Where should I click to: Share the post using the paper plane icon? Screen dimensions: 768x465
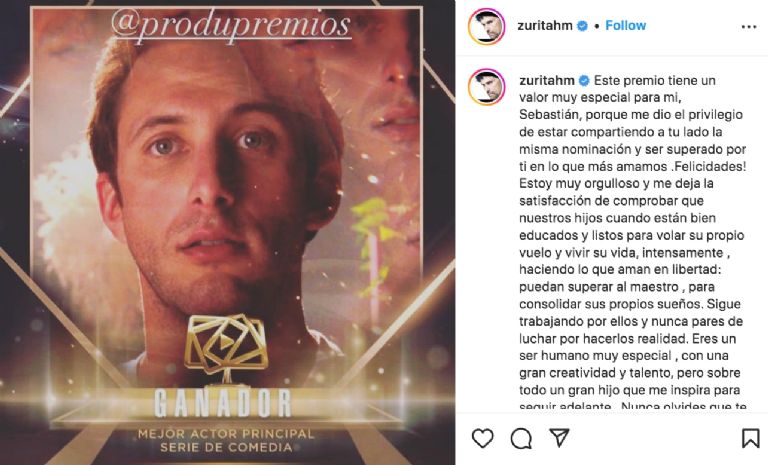559,438
